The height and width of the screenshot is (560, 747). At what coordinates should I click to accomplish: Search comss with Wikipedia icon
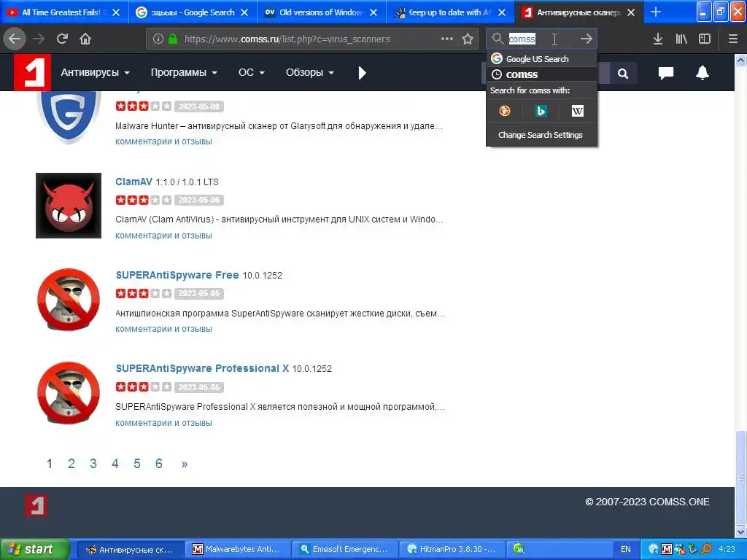(578, 111)
